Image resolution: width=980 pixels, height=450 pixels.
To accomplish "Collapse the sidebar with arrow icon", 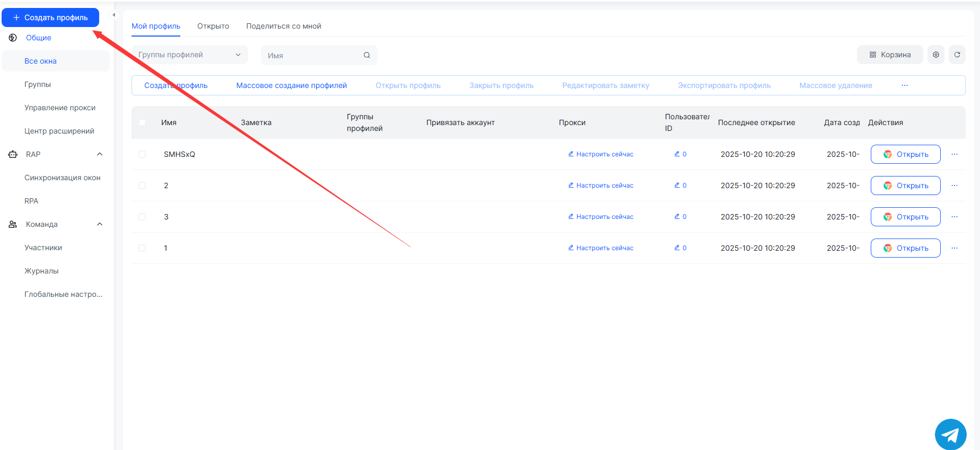I will (x=113, y=15).
